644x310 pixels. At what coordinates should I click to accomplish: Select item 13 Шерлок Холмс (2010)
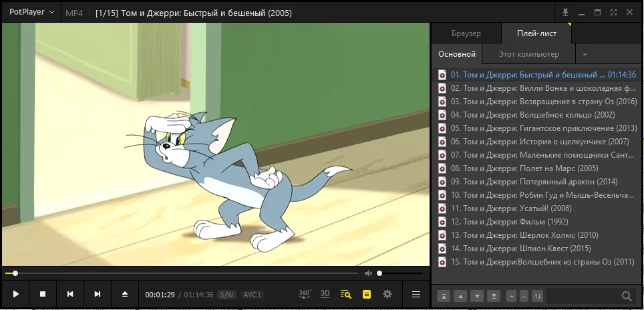pyautogui.click(x=536, y=235)
